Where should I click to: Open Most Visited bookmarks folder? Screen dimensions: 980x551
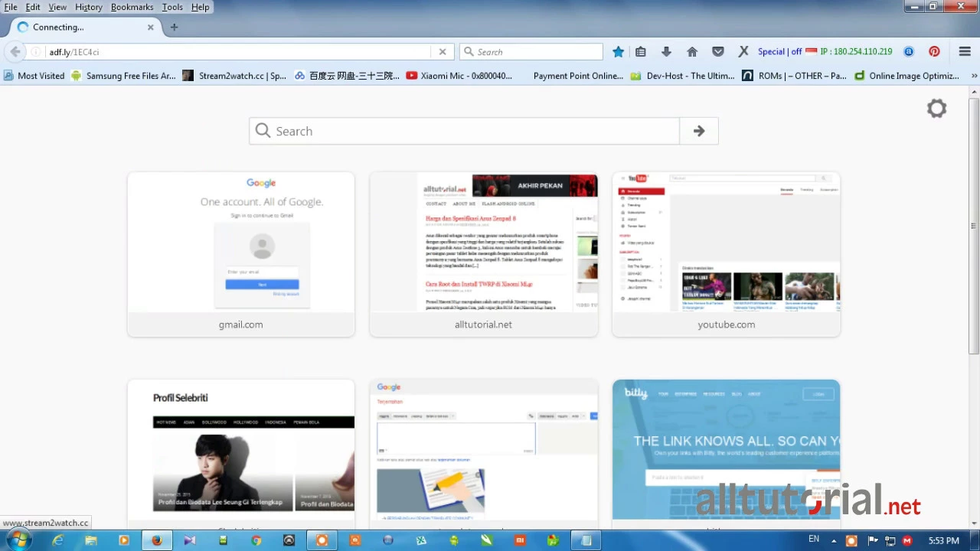[x=34, y=76]
